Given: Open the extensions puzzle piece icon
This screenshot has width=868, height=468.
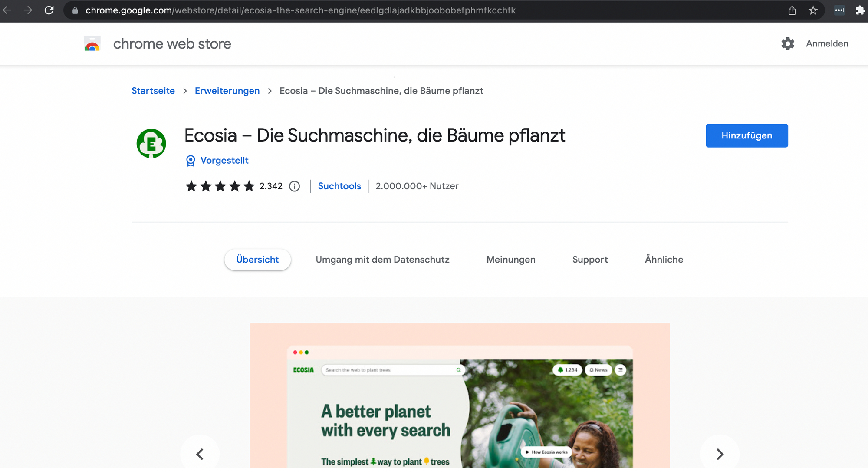Looking at the screenshot, I should coord(860,10).
